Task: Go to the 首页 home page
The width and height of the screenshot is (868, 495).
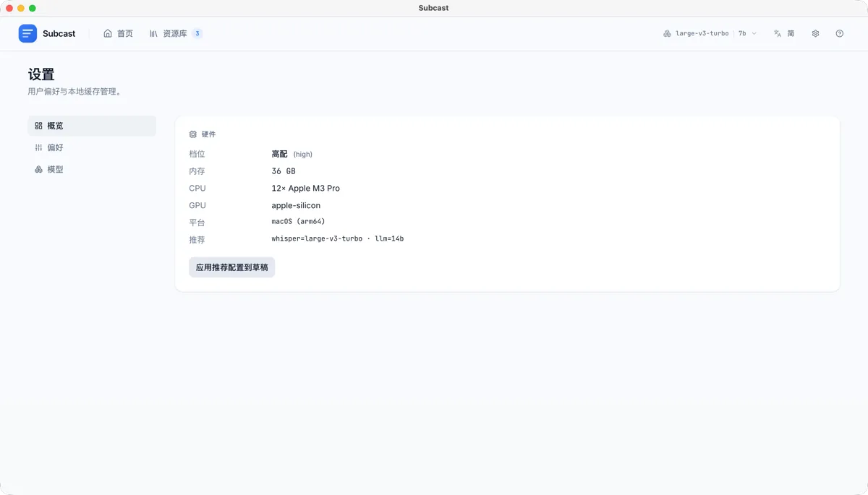Action: (118, 33)
